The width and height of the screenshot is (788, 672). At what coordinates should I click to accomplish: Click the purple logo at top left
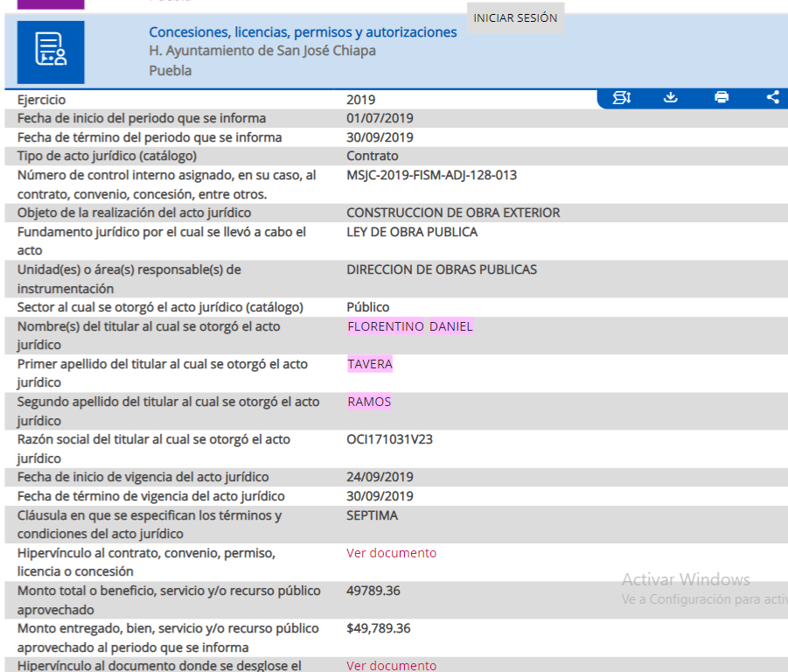point(51,3)
